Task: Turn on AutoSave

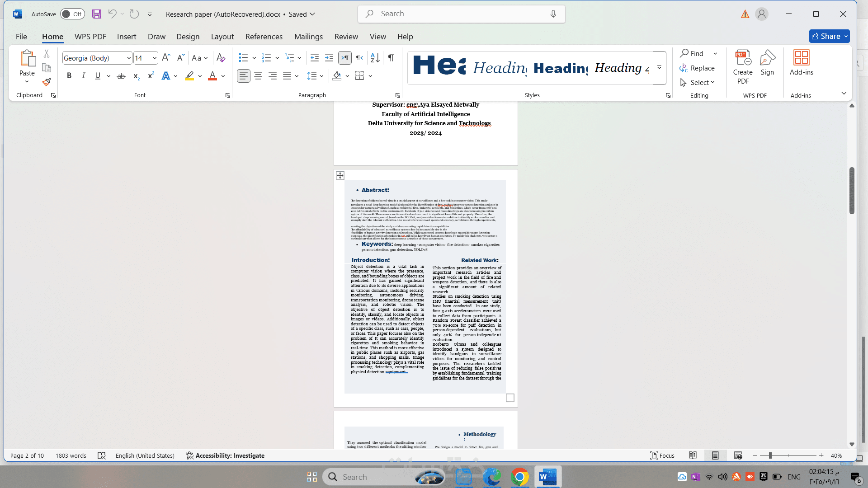Action: (x=72, y=14)
